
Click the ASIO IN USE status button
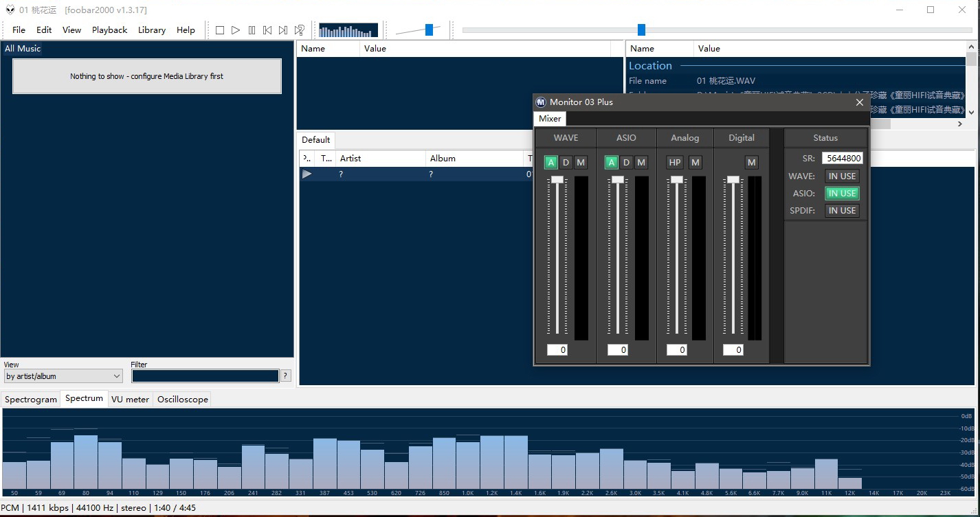842,194
